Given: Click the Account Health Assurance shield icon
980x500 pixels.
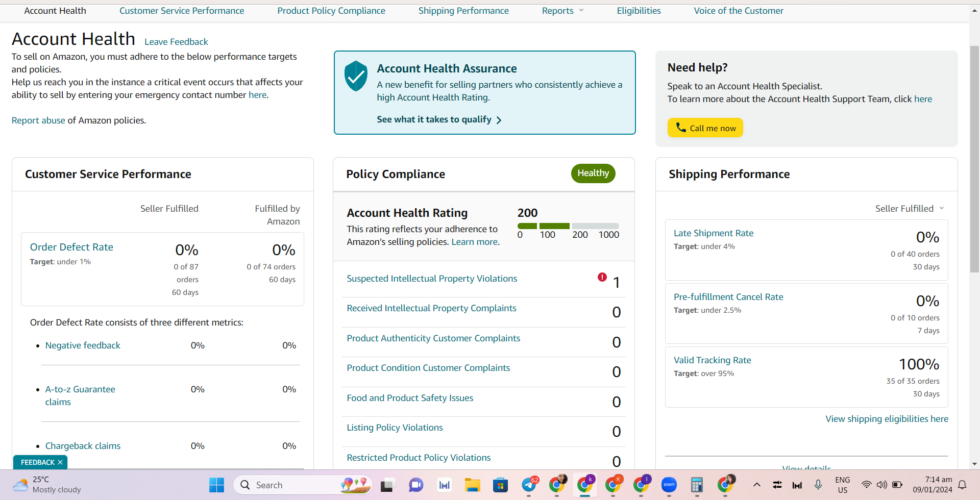Looking at the screenshot, I should pos(356,76).
